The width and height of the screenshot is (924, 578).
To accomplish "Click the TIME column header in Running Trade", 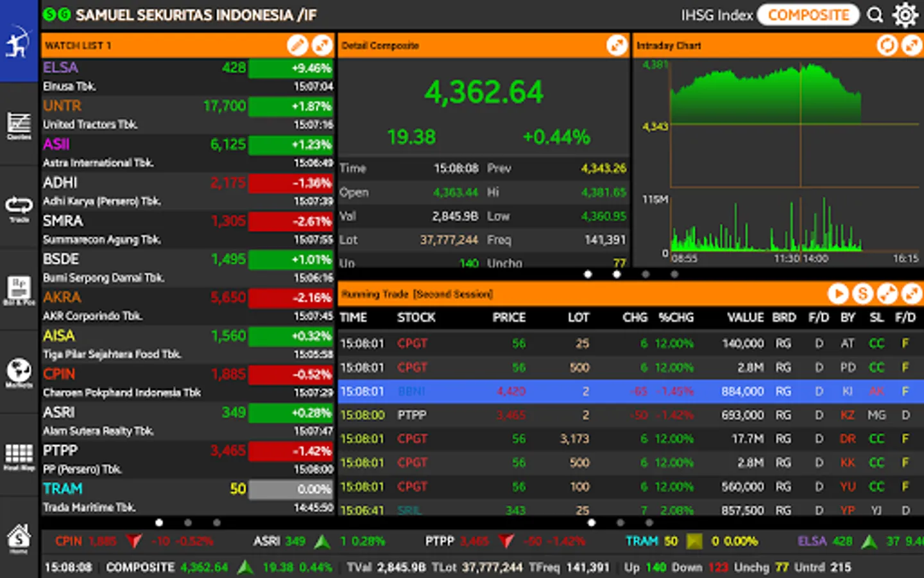I will coord(353,317).
